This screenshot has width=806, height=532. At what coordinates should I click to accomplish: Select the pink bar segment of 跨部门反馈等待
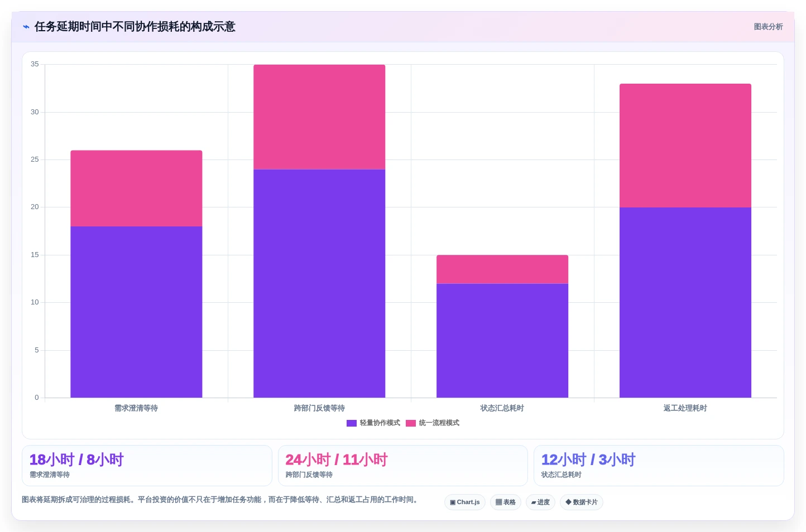319,117
